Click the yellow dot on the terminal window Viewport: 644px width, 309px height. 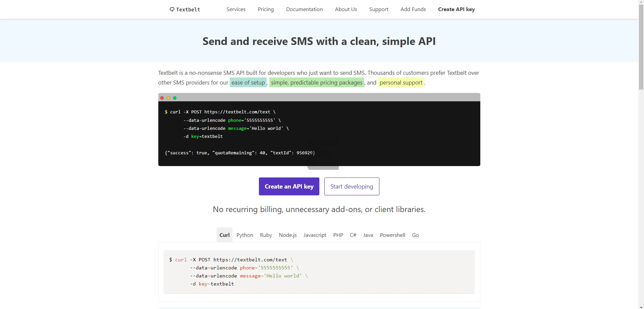168,98
